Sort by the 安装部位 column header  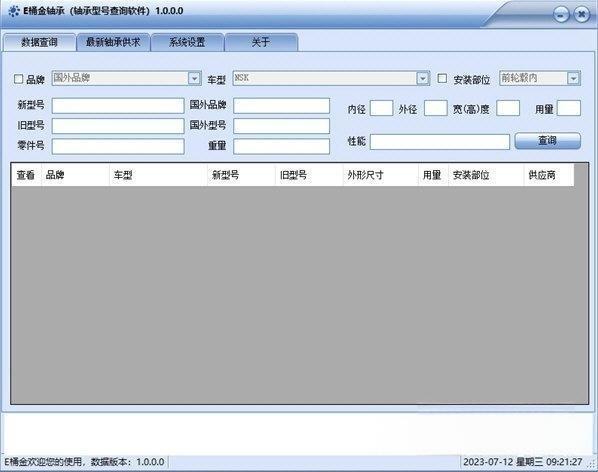[x=486, y=175]
